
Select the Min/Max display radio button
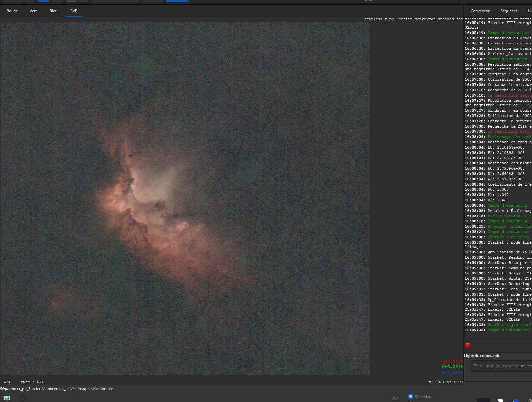pyautogui.click(x=410, y=396)
